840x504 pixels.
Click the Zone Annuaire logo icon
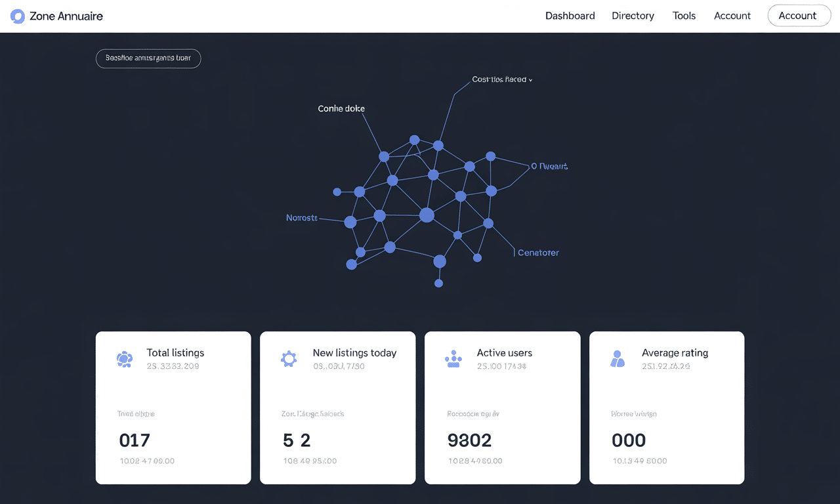point(18,16)
